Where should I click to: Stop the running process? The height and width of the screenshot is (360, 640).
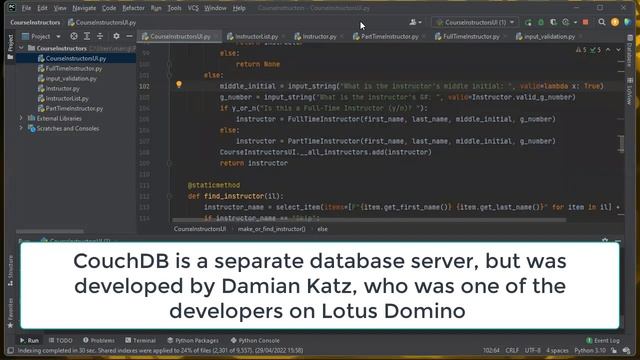pos(585,22)
